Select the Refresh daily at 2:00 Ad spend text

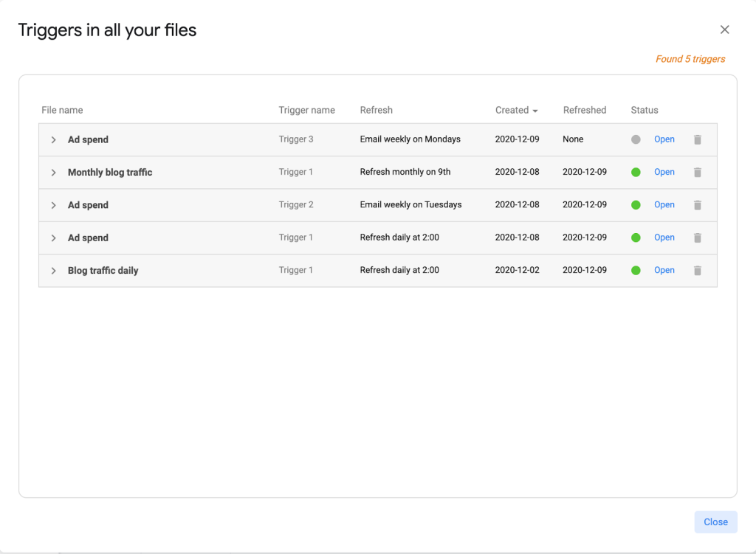point(399,238)
